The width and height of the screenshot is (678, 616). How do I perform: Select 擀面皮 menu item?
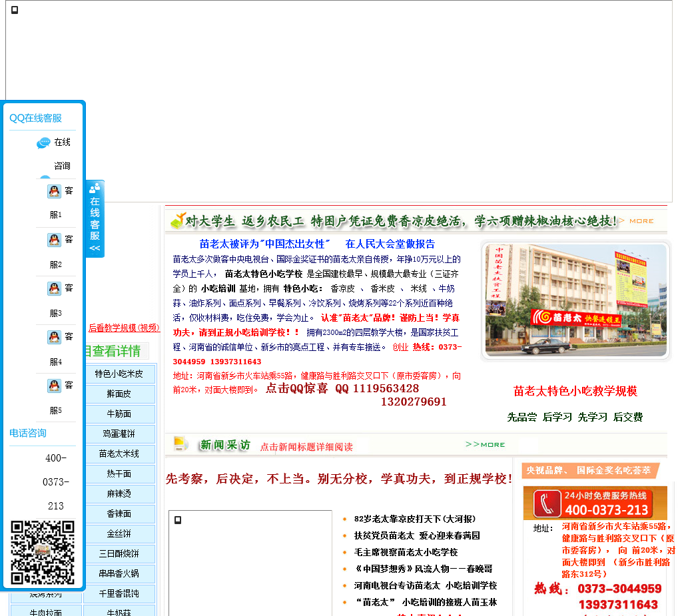click(x=119, y=394)
